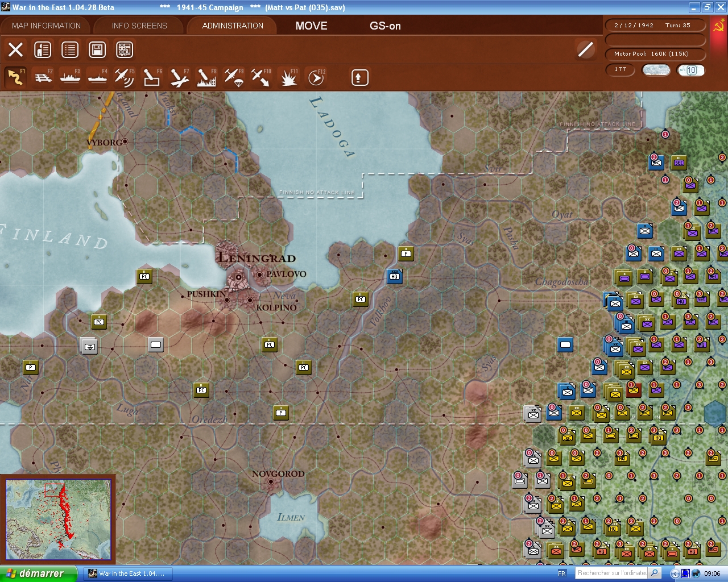
Task: Select the Administration tab
Action: [x=233, y=26]
